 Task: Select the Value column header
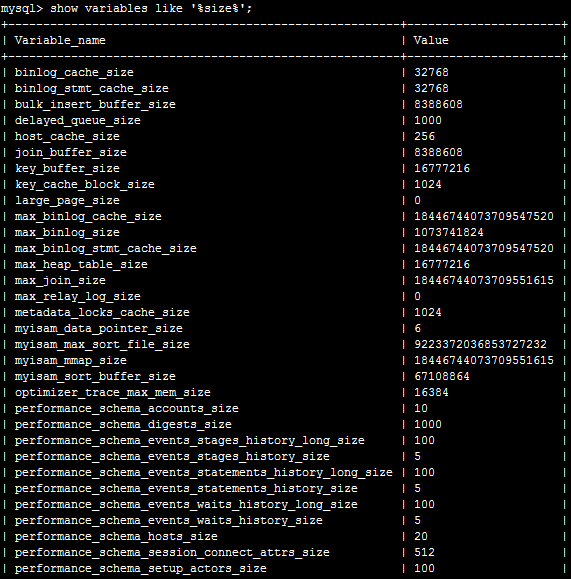pos(431,40)
